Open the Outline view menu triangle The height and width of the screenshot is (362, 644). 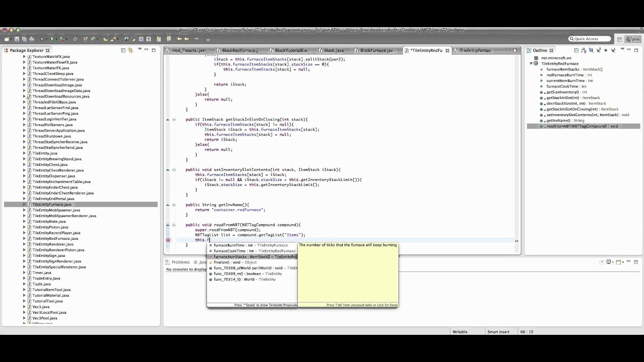pyautogui.click(x=622, y=49)
